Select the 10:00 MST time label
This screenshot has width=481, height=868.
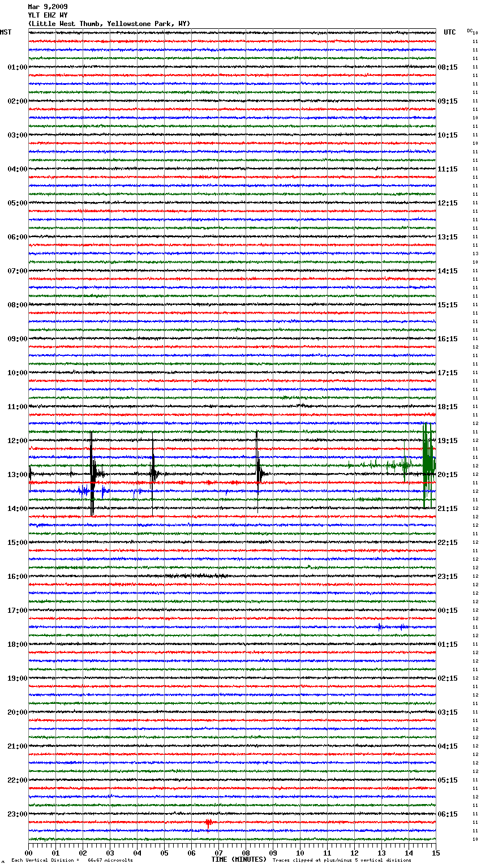[x=18, y=373]
